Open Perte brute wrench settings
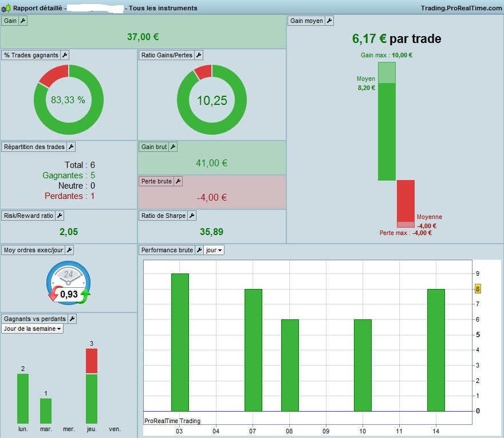 [x=178, y=181]
